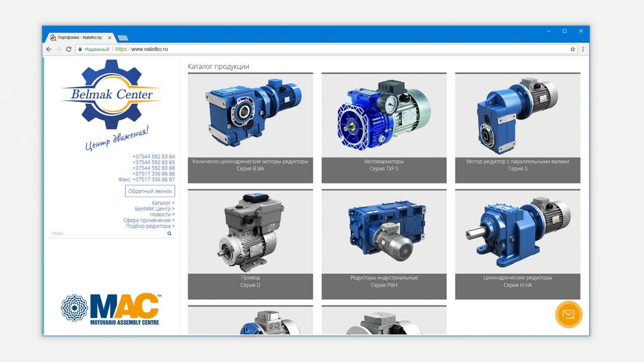Click the address bar URL www.naletko.ru
Screen dimensions: 644x362
142,49
